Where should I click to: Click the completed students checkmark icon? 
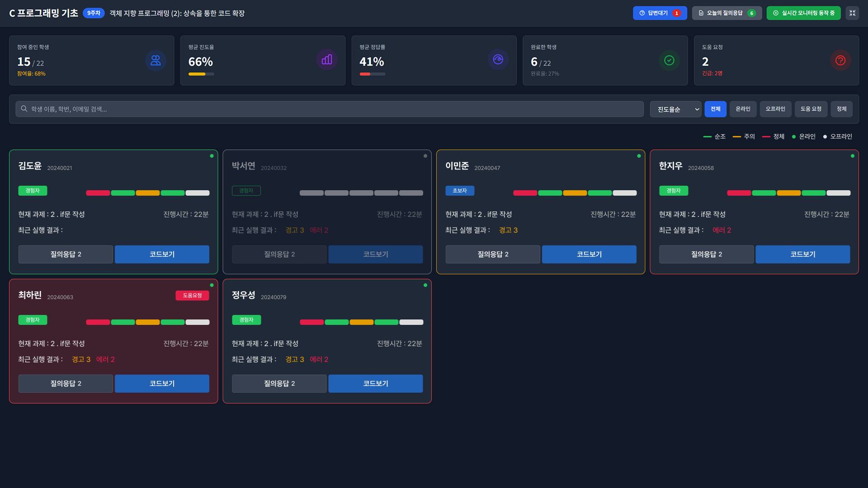(x=669, y=60)
